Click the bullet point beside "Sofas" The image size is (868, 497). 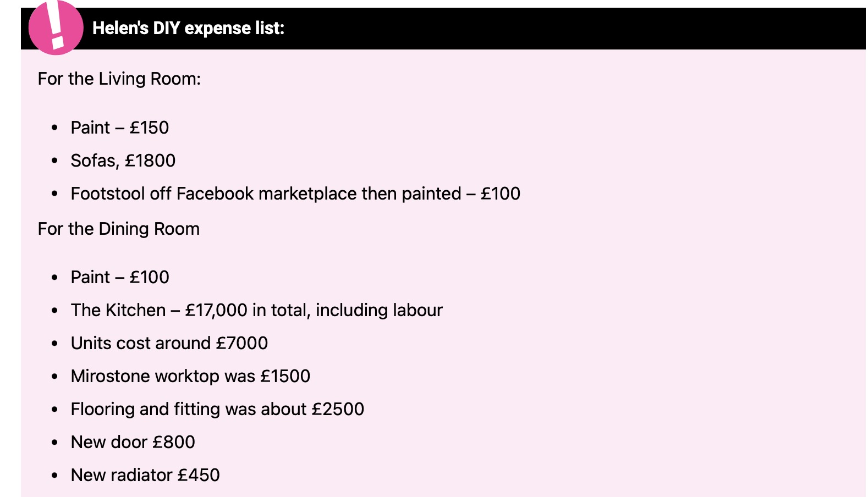(54, 161)
